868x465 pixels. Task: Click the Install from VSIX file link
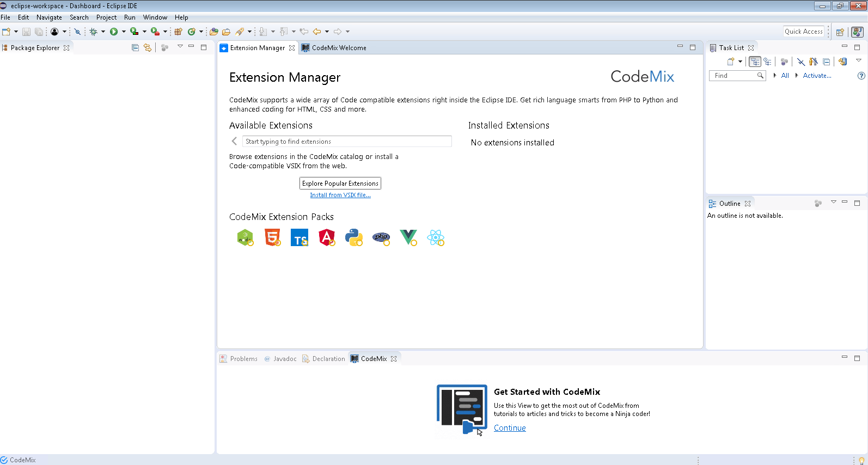340,195
